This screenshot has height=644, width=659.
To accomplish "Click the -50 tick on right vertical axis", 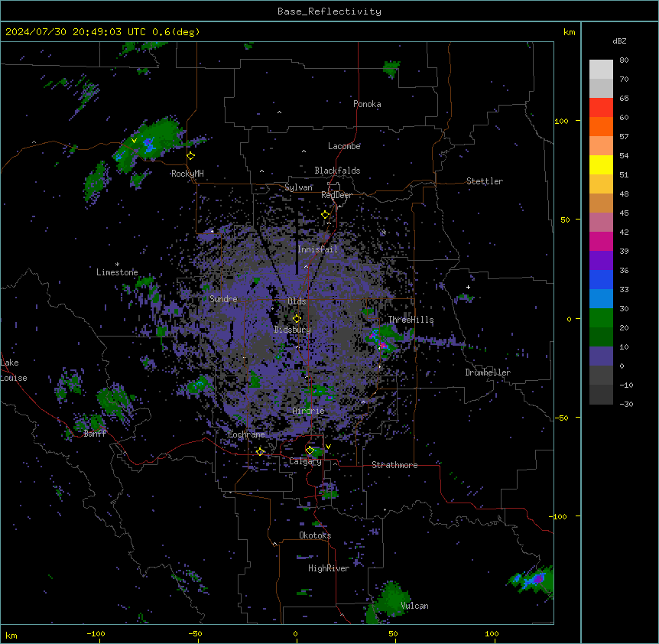I will pos(561,418).
